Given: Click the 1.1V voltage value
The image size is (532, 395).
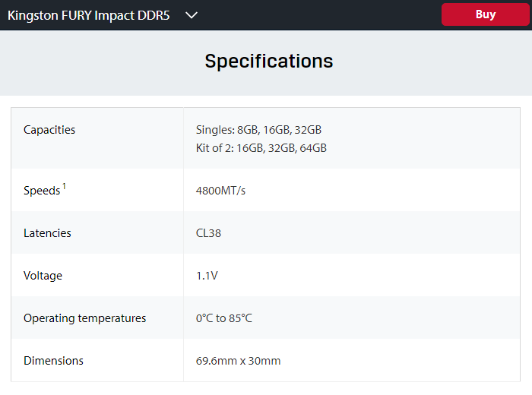Looking at the screenshot, I should coord(207,276).
